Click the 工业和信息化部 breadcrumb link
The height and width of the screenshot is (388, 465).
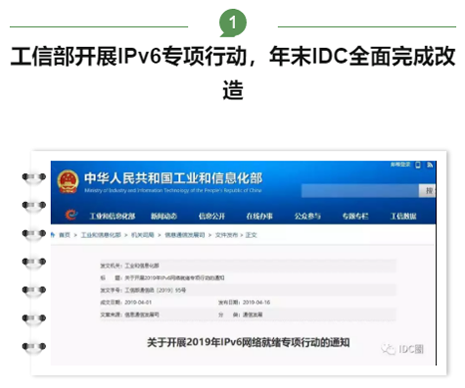[x=101, y=235]
